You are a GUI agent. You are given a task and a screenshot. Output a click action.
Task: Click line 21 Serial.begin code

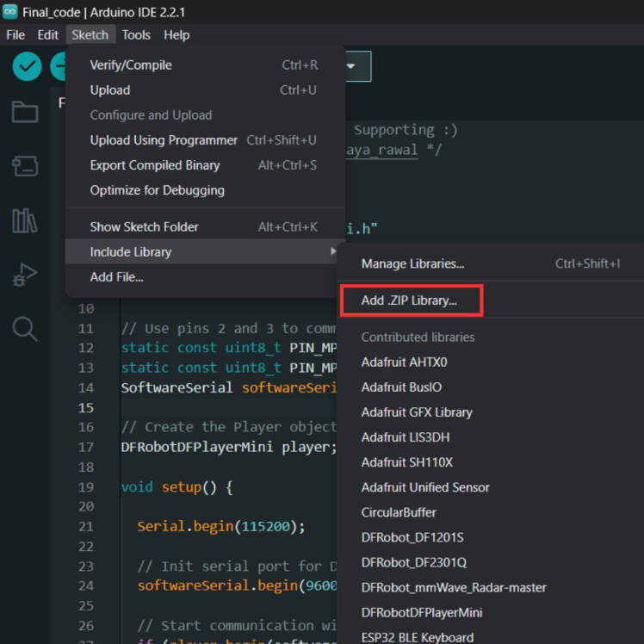point(220,526)
